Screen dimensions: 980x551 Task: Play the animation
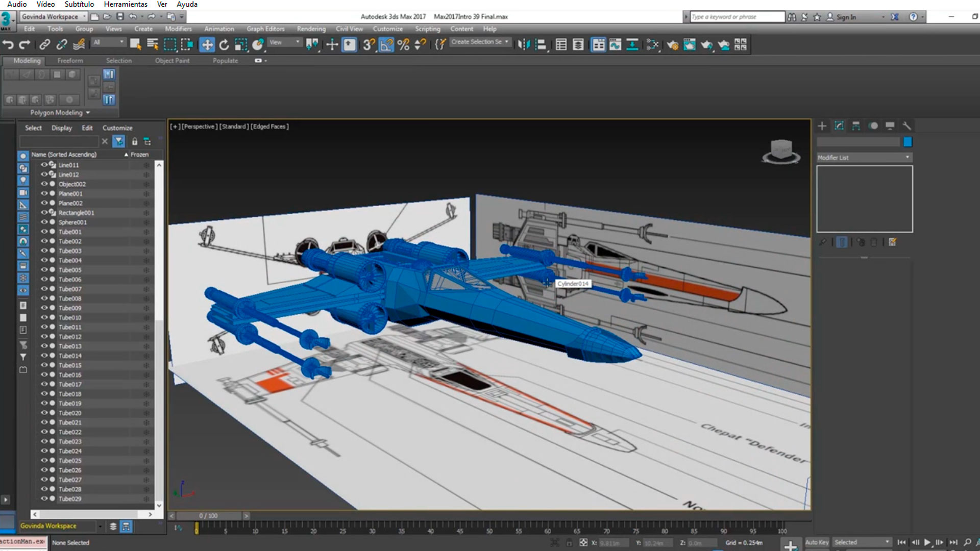coord(927,542)
